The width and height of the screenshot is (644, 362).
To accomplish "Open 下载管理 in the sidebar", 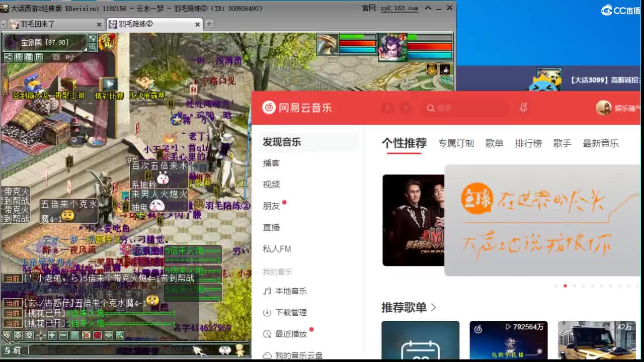I will tap(285, 312).
